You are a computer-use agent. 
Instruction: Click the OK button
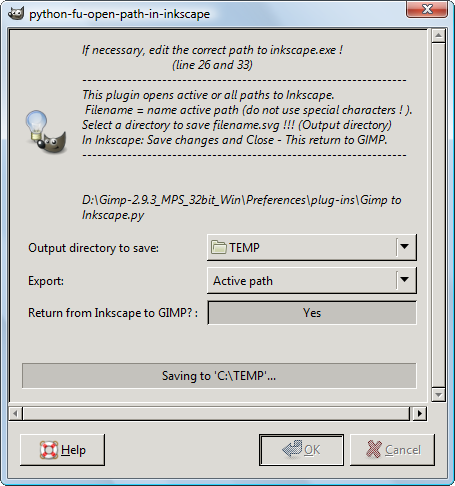pos(301,450)
